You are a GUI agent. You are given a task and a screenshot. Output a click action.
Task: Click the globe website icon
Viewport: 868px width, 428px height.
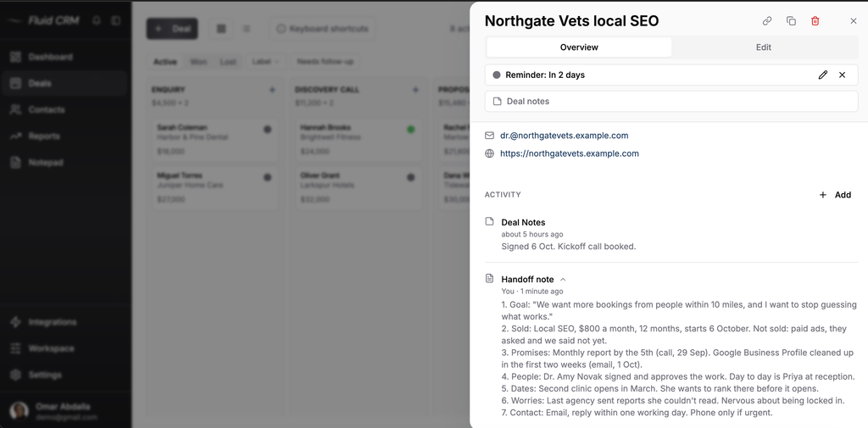click(x=489, y=153)
